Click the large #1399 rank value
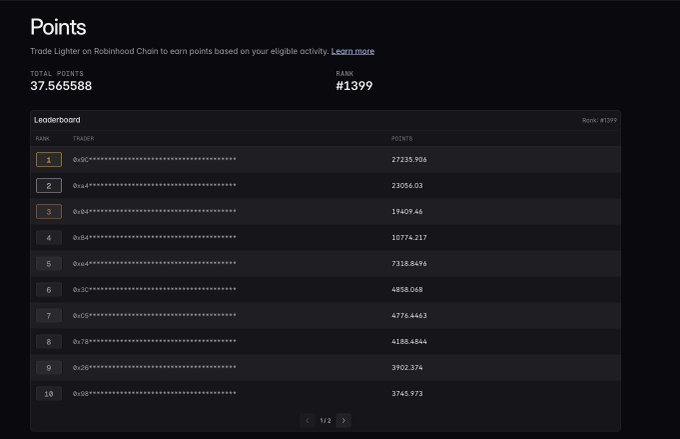Viewport: 680px width, 439px height. tap(354, 86)
